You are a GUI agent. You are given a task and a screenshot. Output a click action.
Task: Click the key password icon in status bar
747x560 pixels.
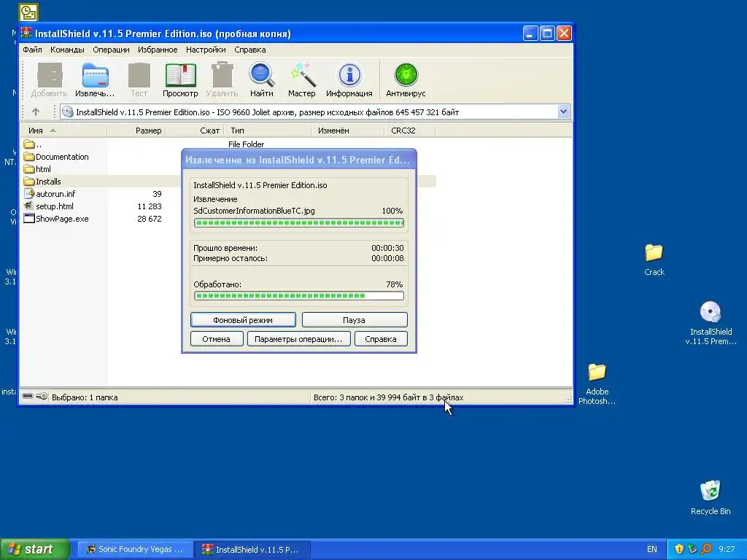42,396
